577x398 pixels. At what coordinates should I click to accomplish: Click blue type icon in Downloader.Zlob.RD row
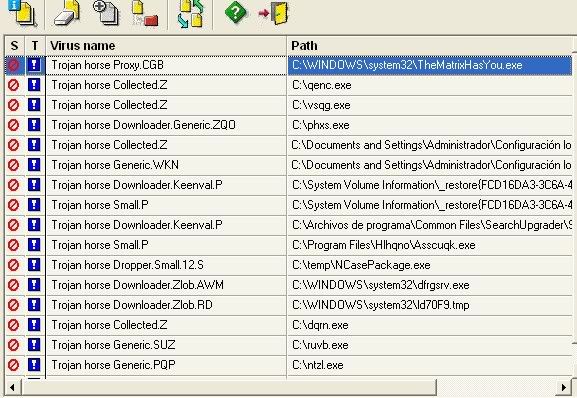click(x=34, y=305)
